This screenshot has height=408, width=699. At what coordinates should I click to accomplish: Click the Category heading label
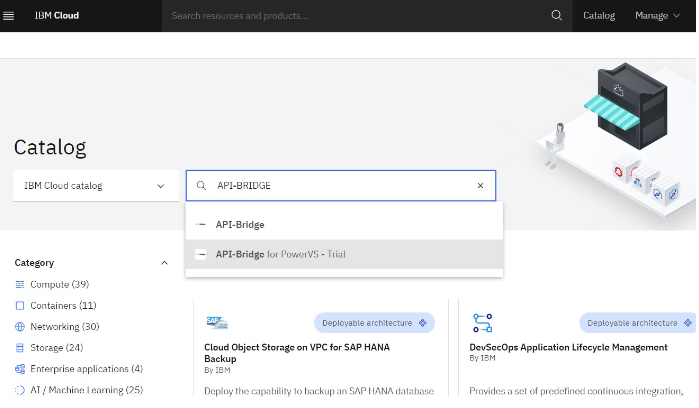(x=34, y=263)
